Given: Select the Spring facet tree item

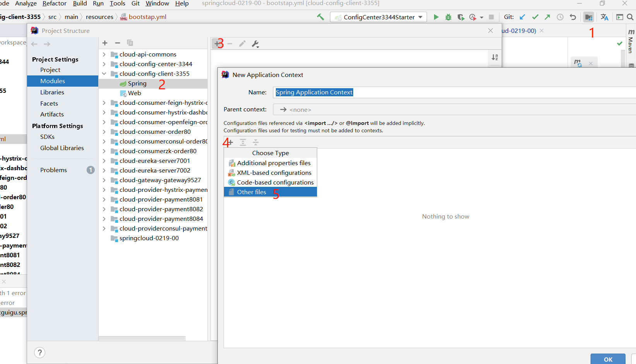Looking at the screenshot, I should 137,84.
